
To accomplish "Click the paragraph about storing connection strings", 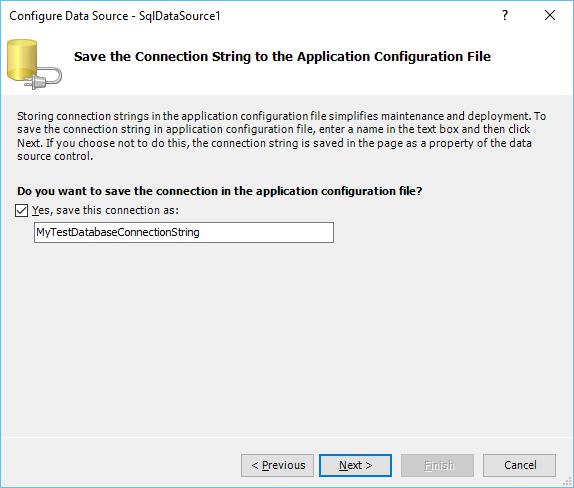I will pyautogui.click(x=282, y=136).
